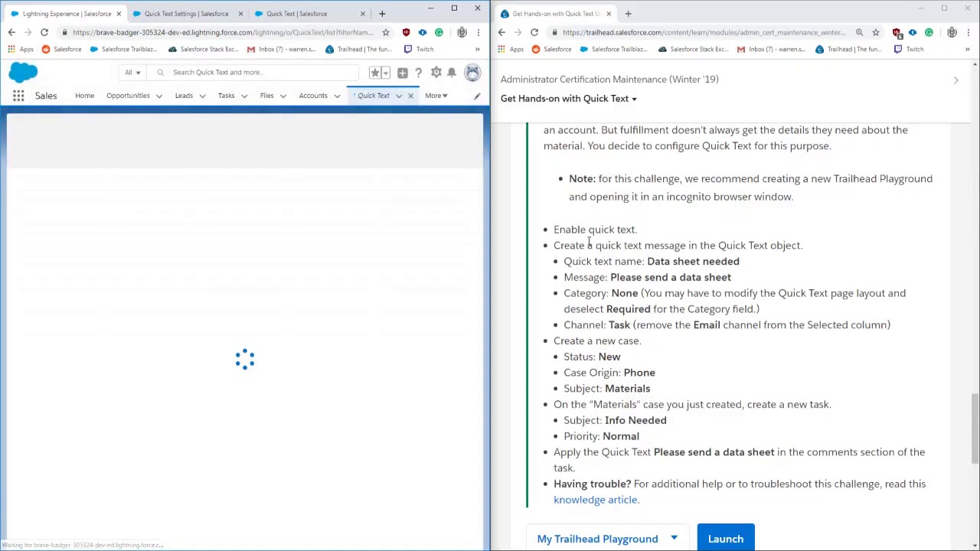Open the favorites list dropdown arrow
980x551 pixels.
coord(384,73)
